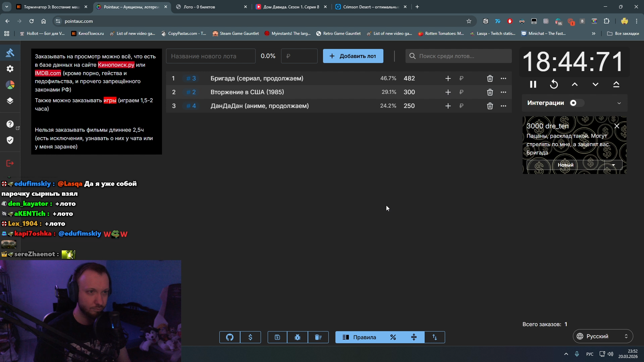This screenshot has height=362, width=644.
Task: Toggle the Интеграции switch
Action: (x=576, y=103)
